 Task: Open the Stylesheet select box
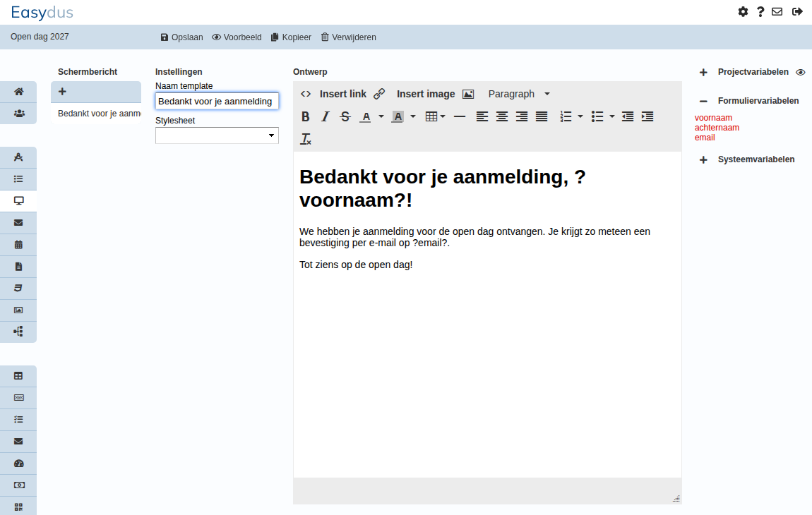(217, 135)
